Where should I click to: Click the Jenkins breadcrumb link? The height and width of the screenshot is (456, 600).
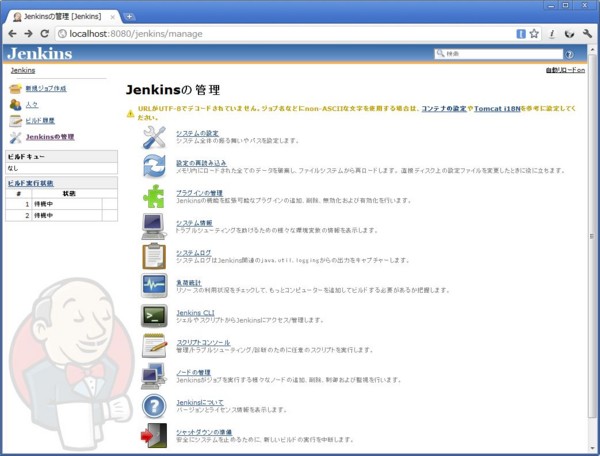(23, 70)
